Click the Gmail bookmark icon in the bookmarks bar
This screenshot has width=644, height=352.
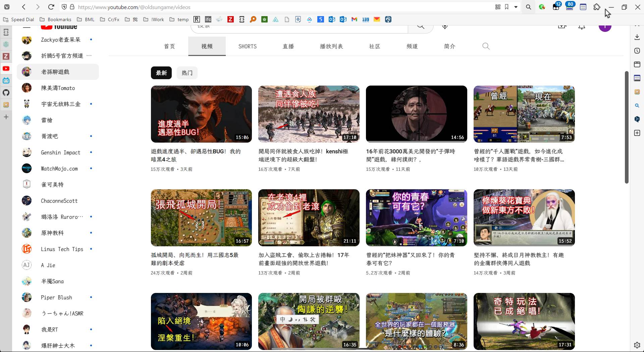354,19
